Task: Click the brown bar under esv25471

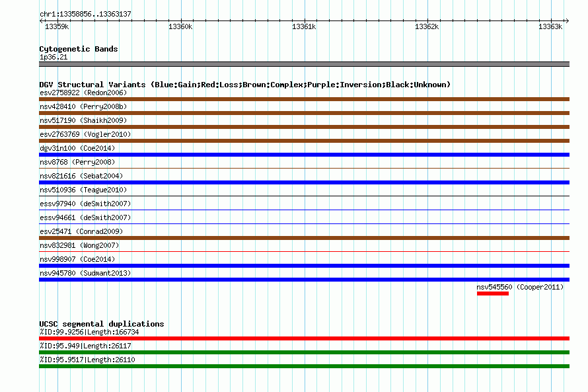Action: pos(304,238)
